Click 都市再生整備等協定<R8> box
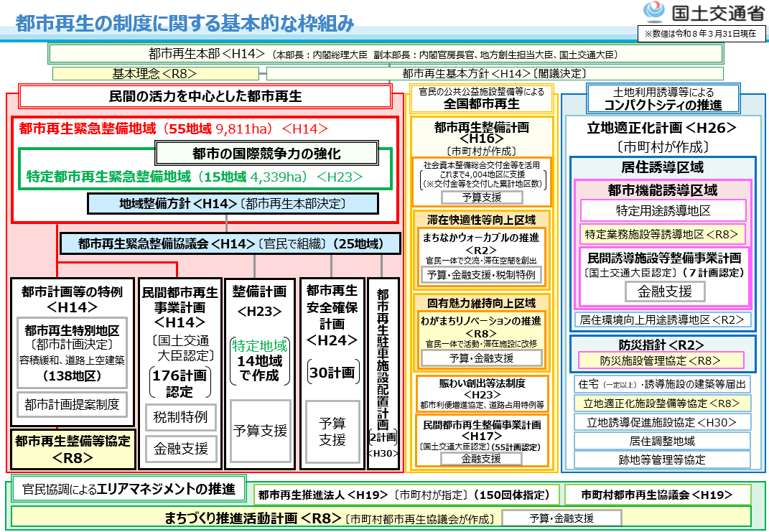The image size is (769, 532). [73, 449]
